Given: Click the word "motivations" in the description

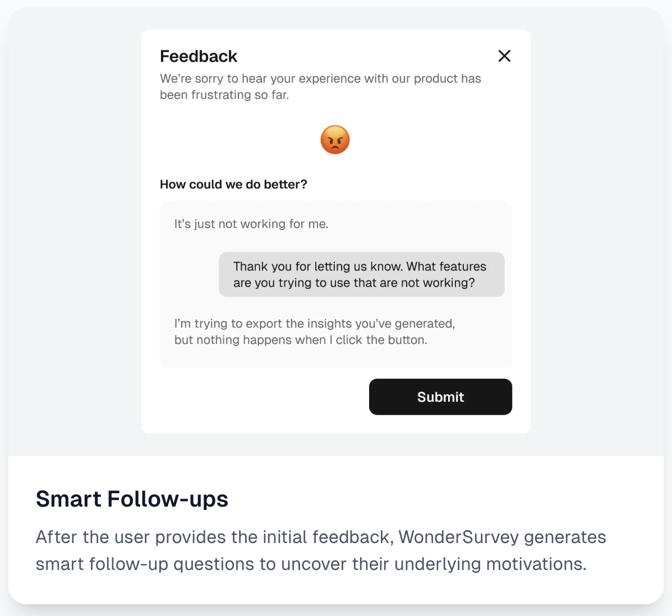Looking at the screenshot, I should pos(536,564).
